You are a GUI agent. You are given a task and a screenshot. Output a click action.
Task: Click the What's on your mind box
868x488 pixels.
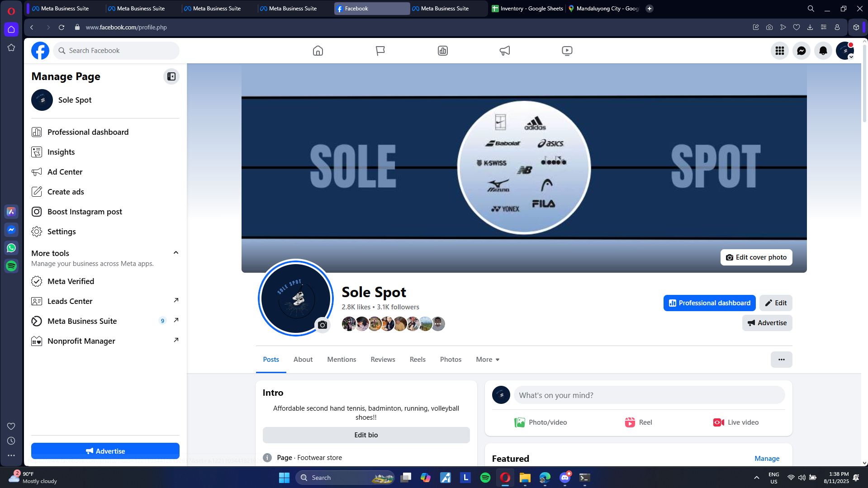coord(650,395)
